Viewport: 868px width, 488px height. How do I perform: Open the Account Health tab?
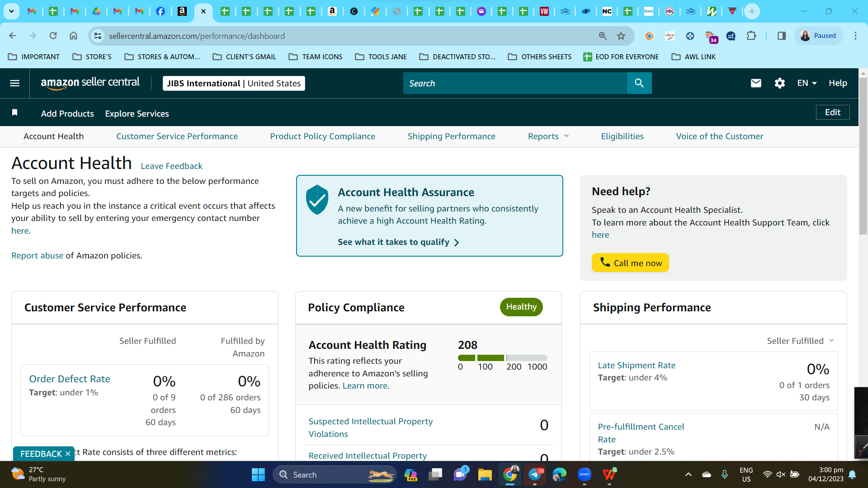(54, 136)
